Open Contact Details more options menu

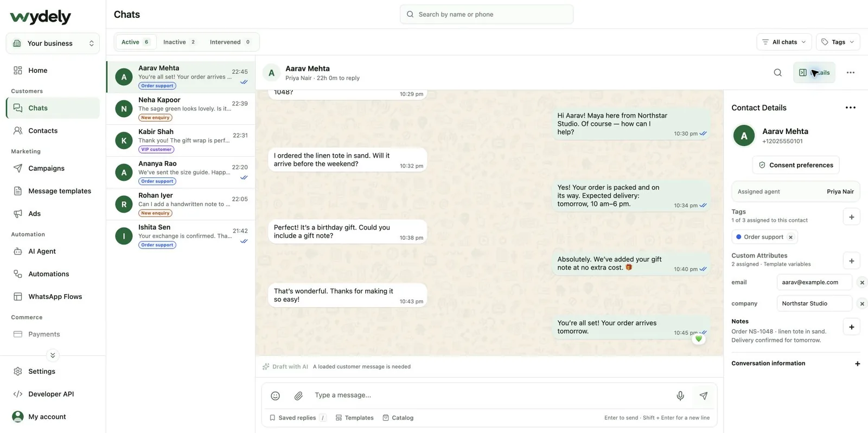pyautogui.click(x=850, y=107)
